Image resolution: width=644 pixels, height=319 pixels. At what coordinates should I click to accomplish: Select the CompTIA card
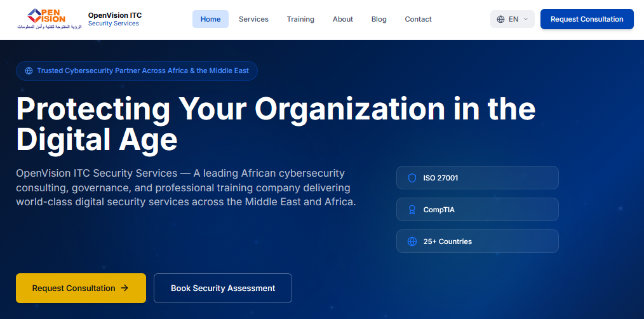pos(477,210)
